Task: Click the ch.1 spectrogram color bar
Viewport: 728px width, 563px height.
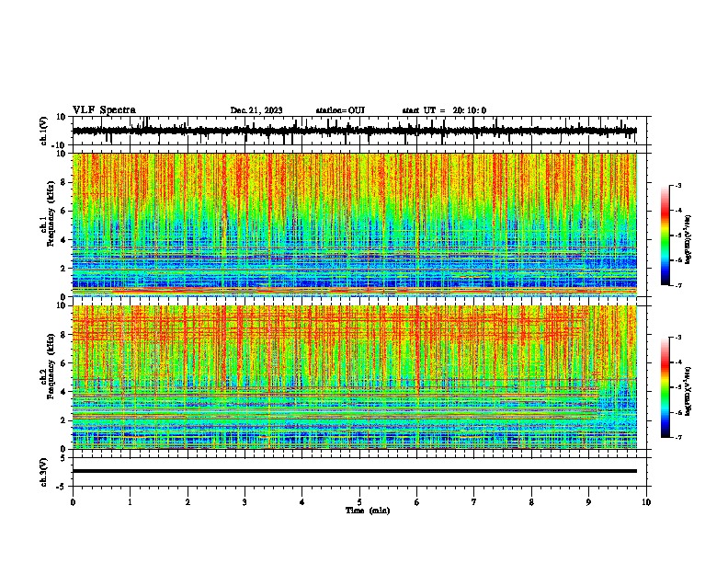Action: (665, 236)
